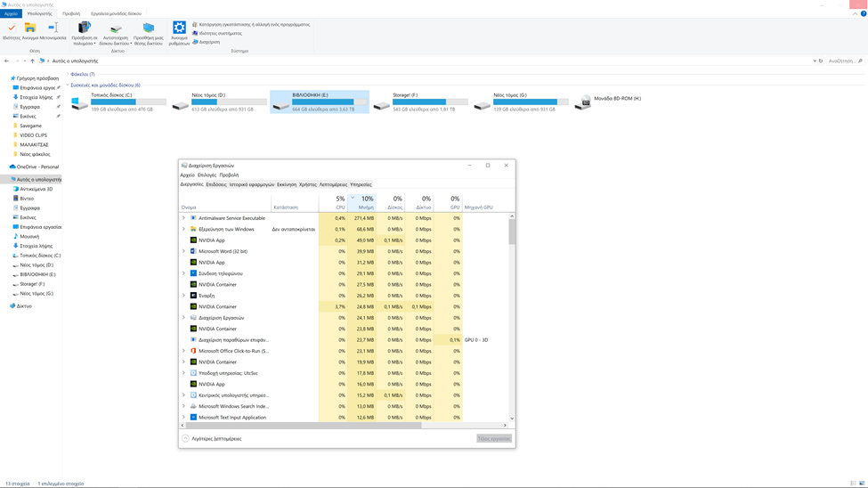
Task: Switch to Εκκίνηση tab in Task Manager
Action: [x=287, y=184]
